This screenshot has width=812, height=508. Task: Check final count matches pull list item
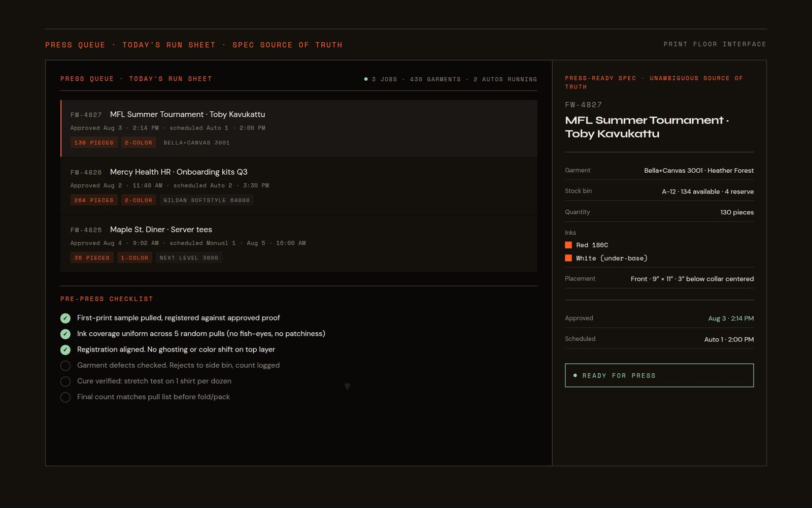(x=65, y=397)
